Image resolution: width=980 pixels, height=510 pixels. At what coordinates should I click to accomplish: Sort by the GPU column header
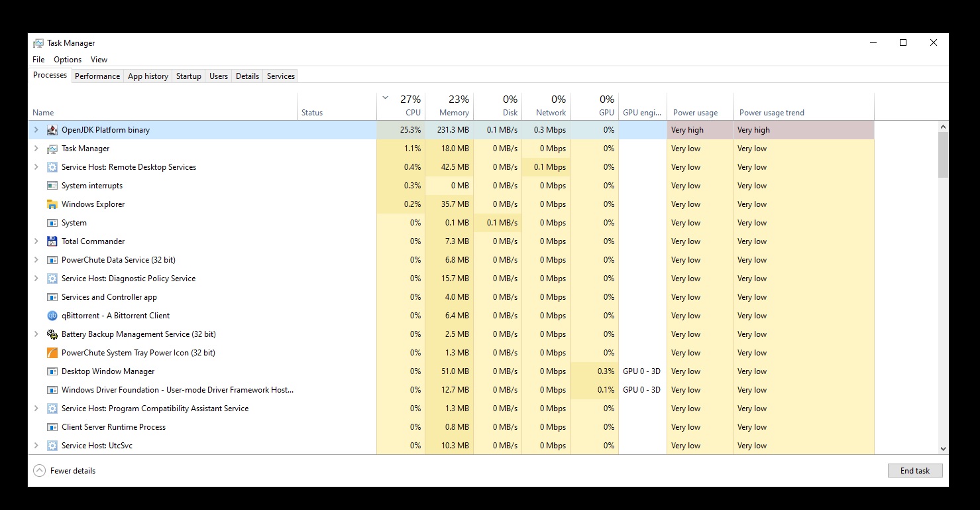(x=594, y=106)
